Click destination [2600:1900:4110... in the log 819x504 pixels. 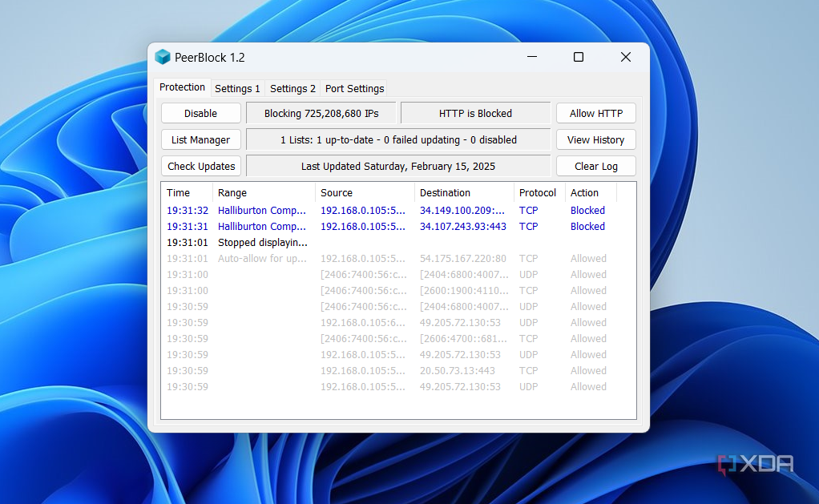click(464, 290)
